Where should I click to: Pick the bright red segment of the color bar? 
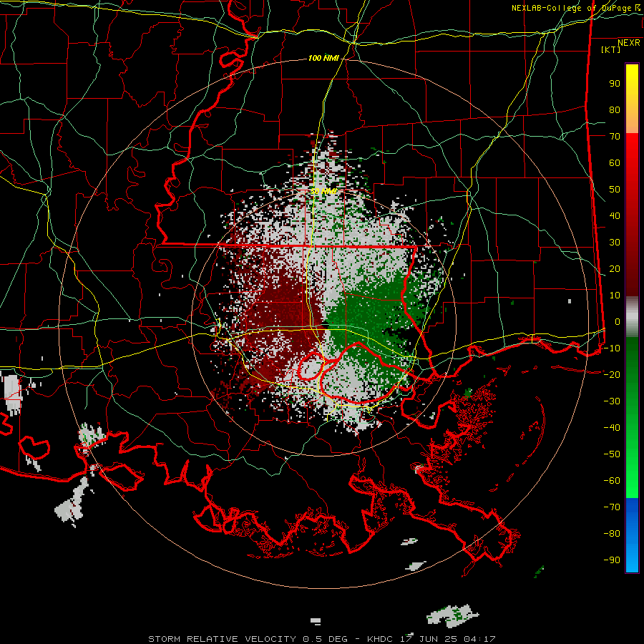point(632,150)
